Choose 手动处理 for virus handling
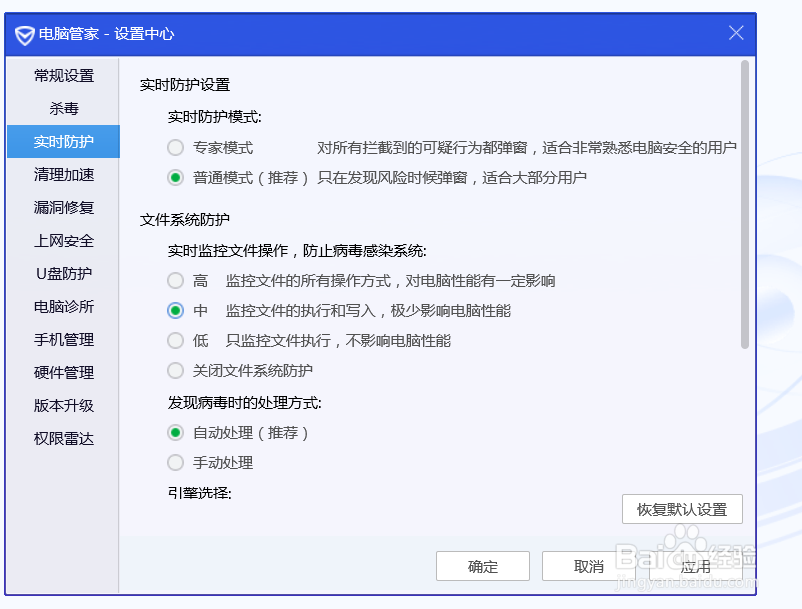Viewport: 802px width, 609px height. pos(175,463)
